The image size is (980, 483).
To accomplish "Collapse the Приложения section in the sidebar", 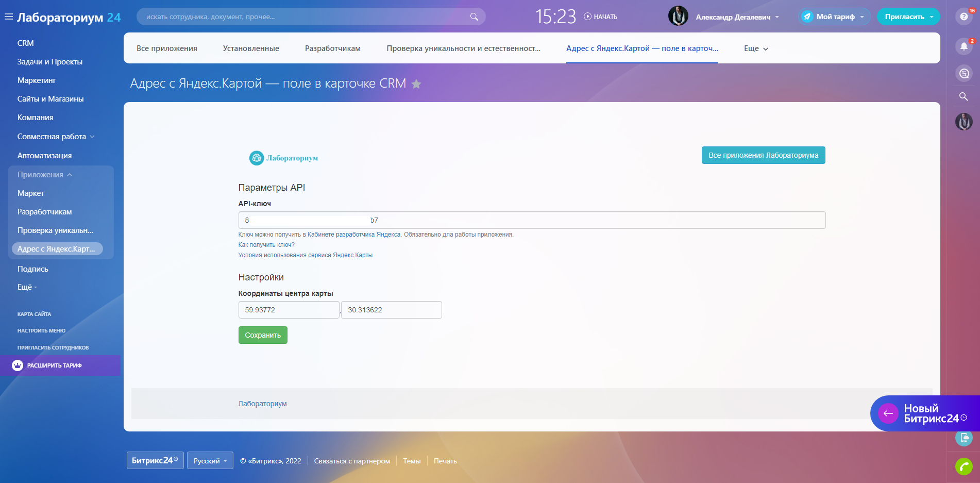I will click(x=45, y=175).
